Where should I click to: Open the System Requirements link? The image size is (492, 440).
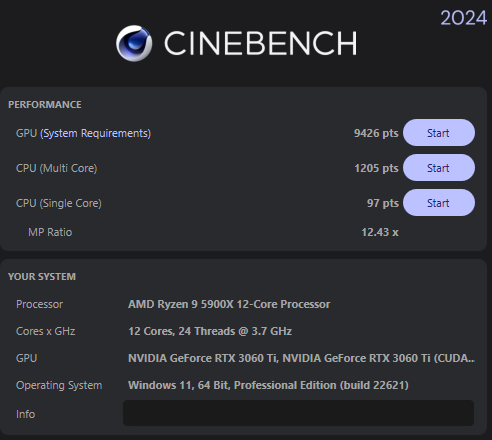click(x=96, y=133)
